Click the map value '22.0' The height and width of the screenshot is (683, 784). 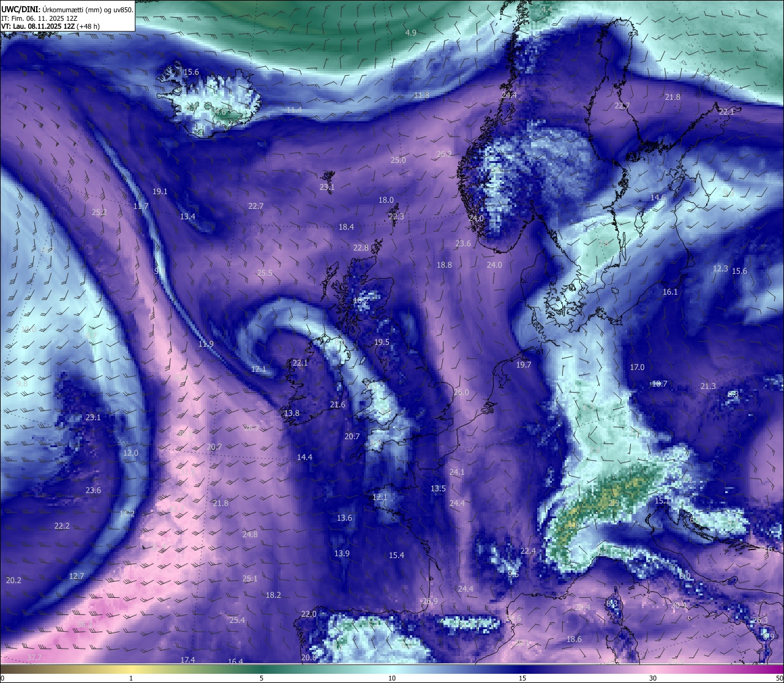pos(309,614)
